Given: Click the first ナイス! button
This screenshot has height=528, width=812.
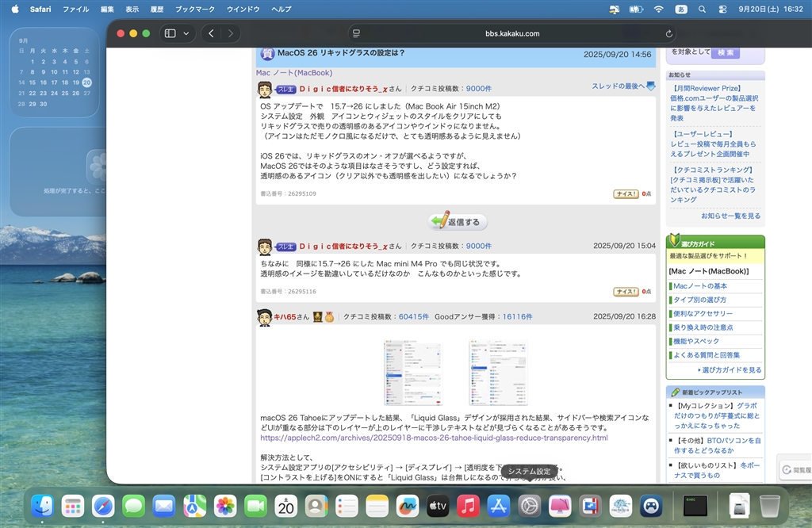Looking at the screenshot, I should tap(626, 193).
